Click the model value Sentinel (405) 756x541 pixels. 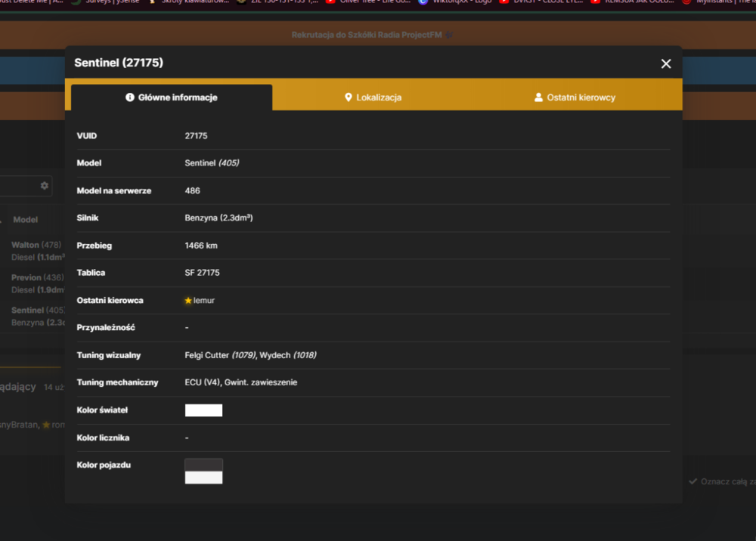coord(212,163)
